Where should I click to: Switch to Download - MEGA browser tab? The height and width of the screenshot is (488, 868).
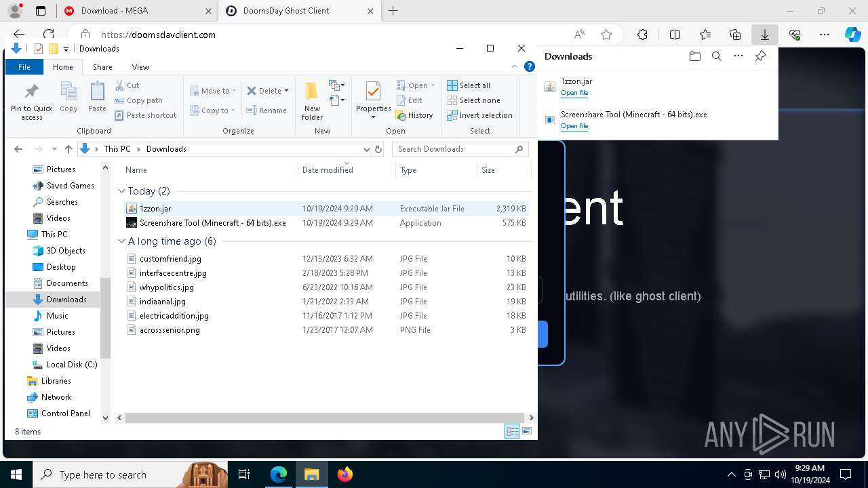coord(136,11)
